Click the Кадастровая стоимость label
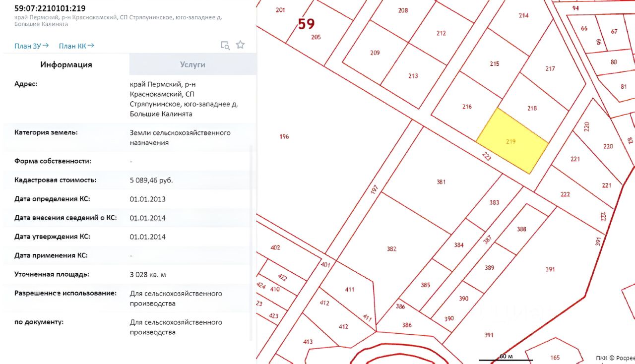This screenshot has width=635, height=364. (x=56, y=180)
